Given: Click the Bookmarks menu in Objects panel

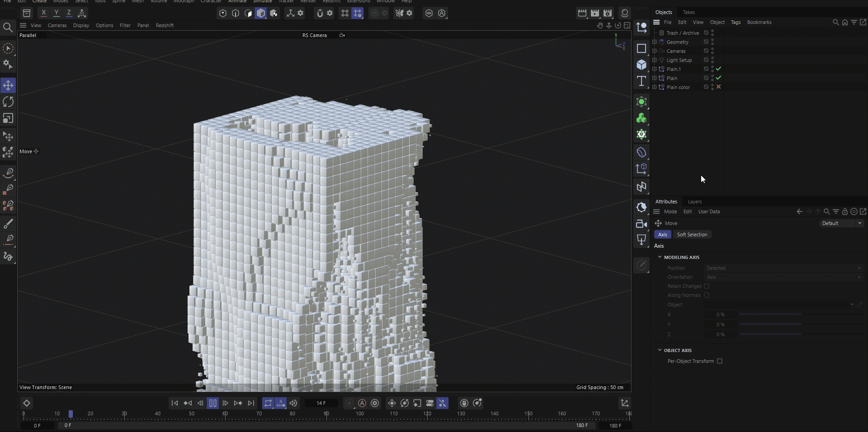Looking at the screenshot, I should (759, 22).
